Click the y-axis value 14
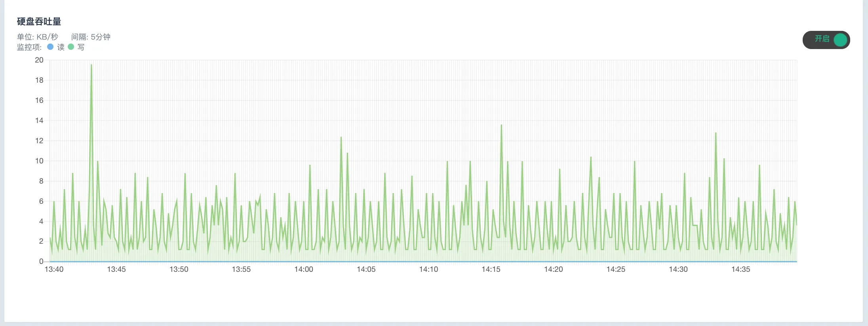This screenshot has width=868, height=326. 39,121
